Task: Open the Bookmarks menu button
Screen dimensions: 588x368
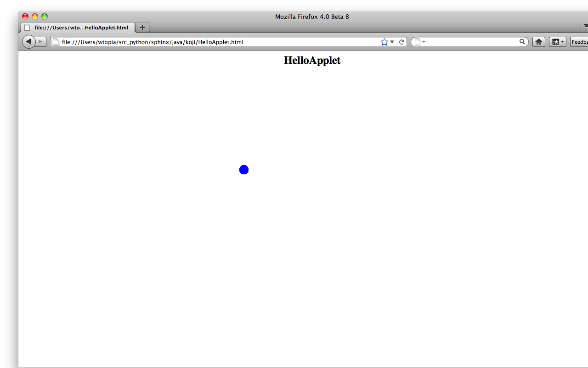Action: point(558,42)
